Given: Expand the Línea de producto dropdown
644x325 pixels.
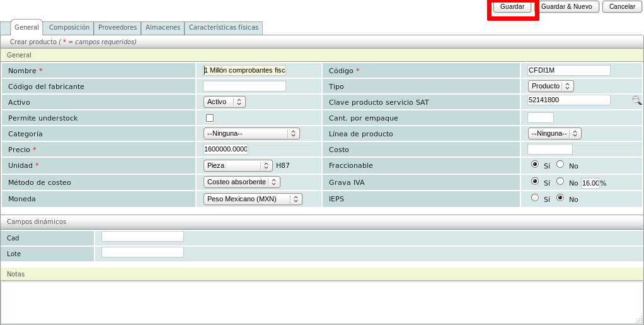Looking at the screenshot, I should pyautogui.click(x=554, y=134).
